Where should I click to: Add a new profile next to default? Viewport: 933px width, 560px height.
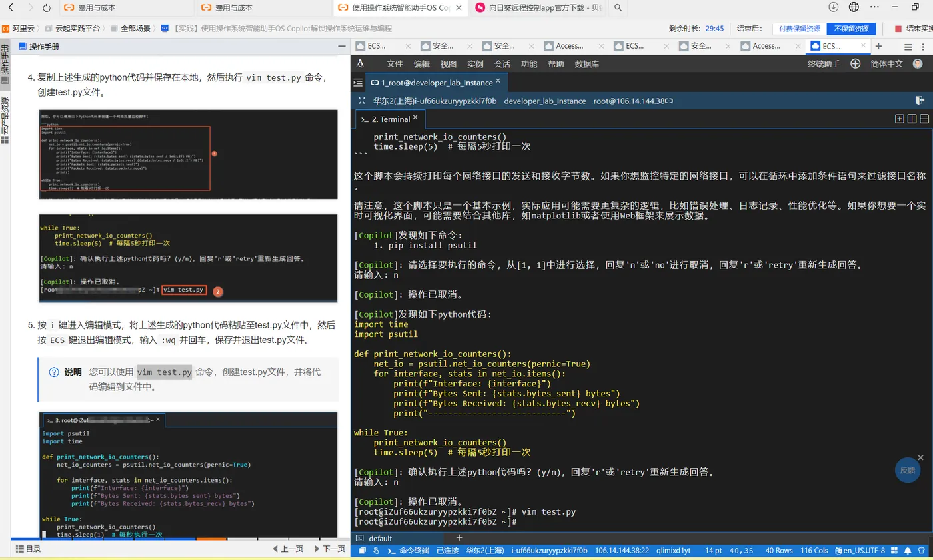coord(459,537)
